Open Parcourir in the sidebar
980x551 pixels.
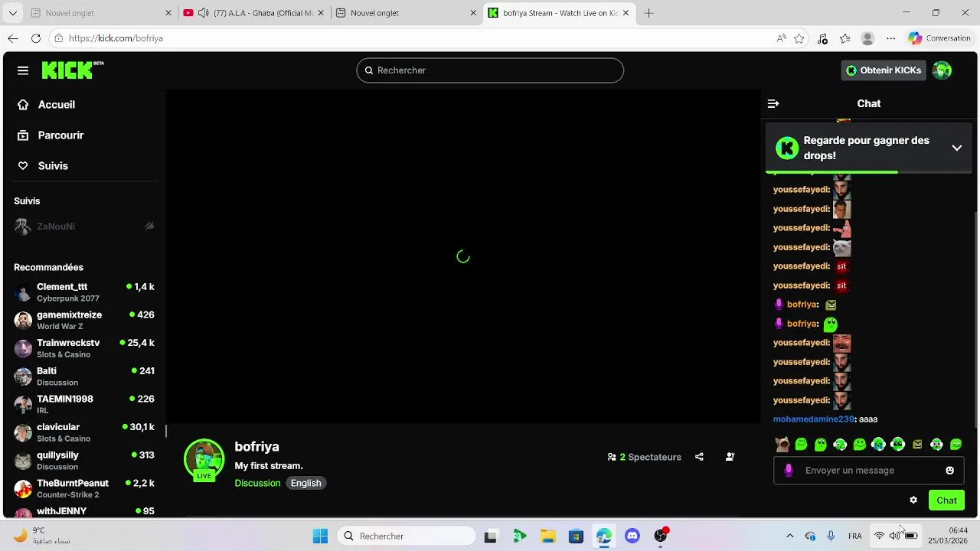(x=51, y=135)
